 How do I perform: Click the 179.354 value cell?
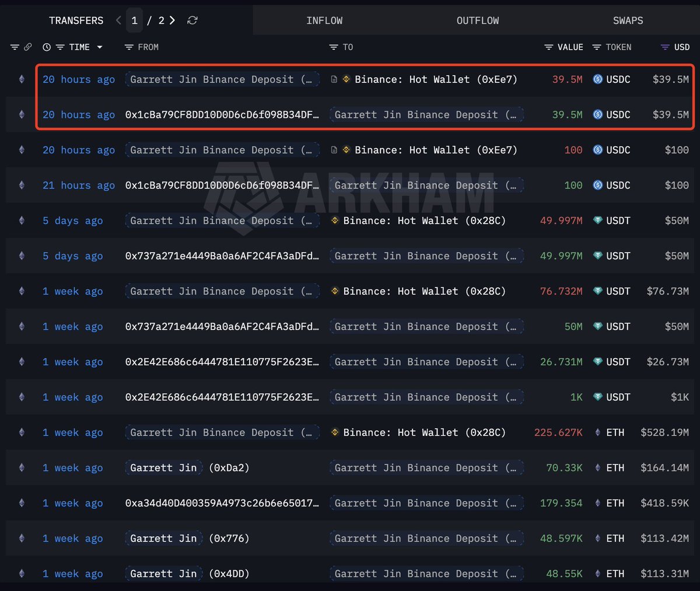click(561, 503)
